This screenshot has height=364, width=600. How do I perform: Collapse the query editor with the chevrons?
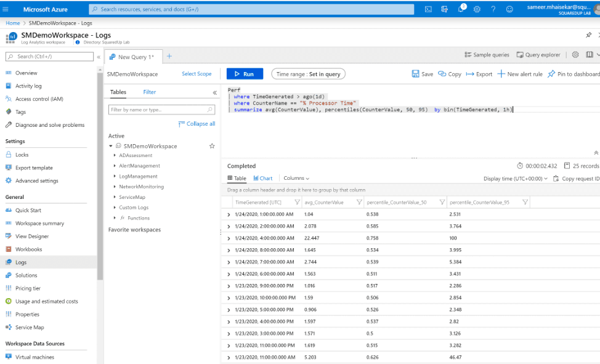[596, 153]
